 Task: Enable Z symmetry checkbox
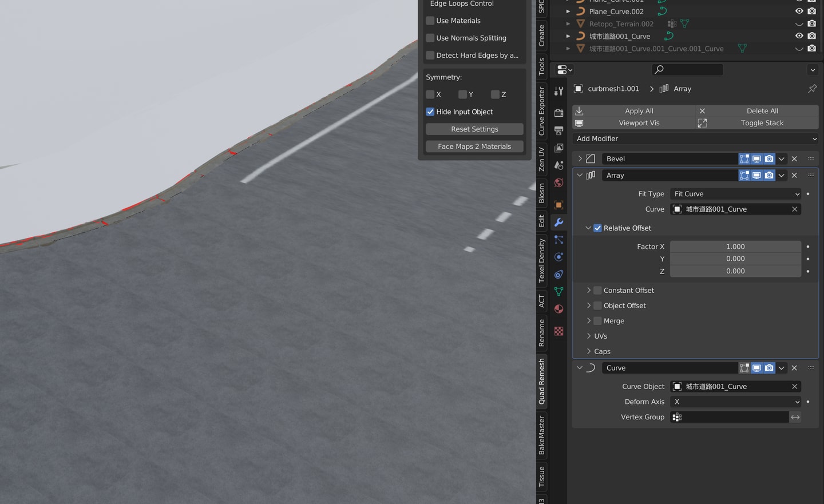[x=495, y=94]
